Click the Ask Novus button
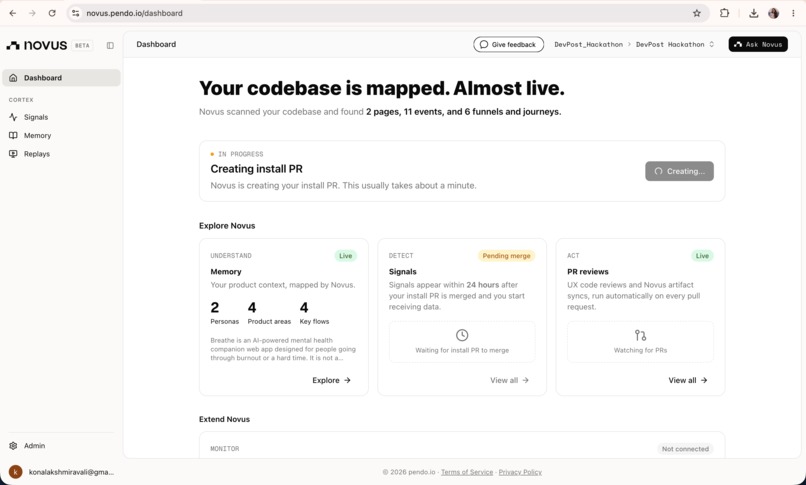The image size is (806, 485). [758, 44]
